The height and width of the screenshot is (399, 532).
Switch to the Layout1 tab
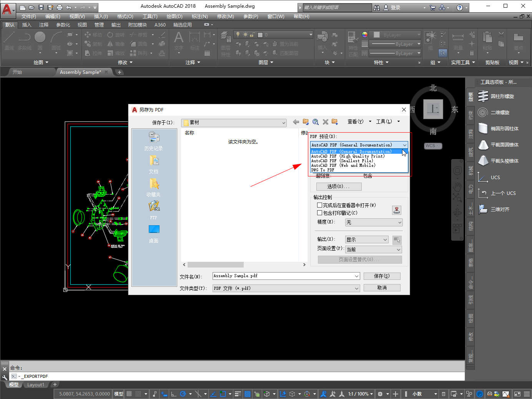[x=36, y=385]
